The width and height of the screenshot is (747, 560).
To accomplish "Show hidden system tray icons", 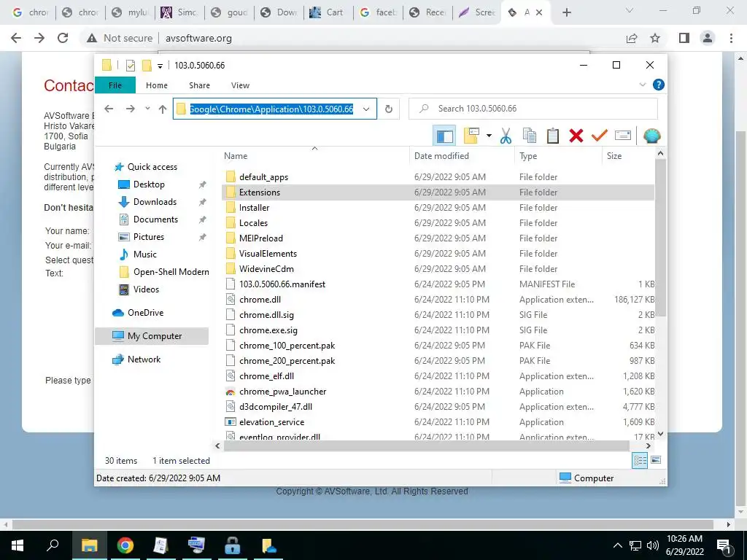I will tap(617, 545).
